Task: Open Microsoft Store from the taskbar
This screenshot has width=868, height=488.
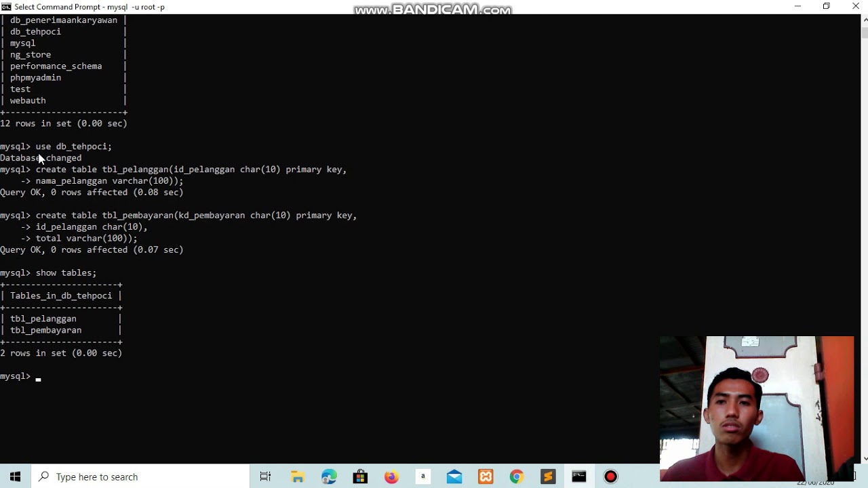Action: pos(360,476)
